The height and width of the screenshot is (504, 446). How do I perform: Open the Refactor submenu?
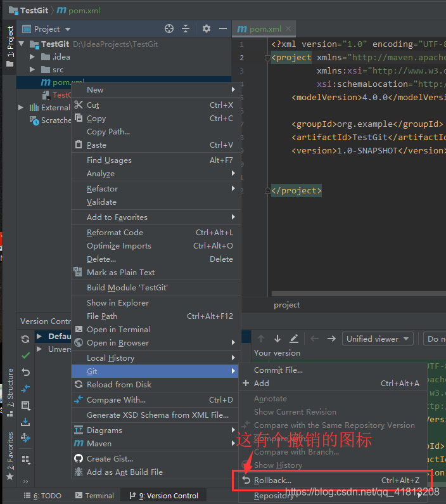(156, 189)
